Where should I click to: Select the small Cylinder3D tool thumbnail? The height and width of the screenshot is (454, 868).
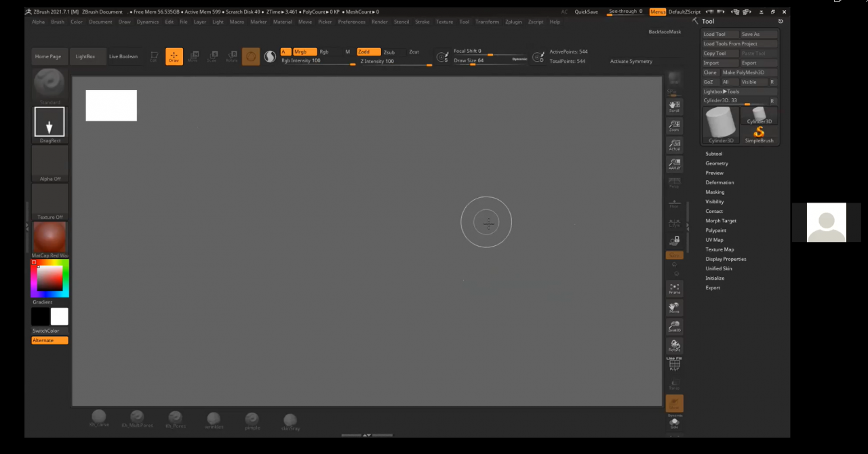click(759, 116)
